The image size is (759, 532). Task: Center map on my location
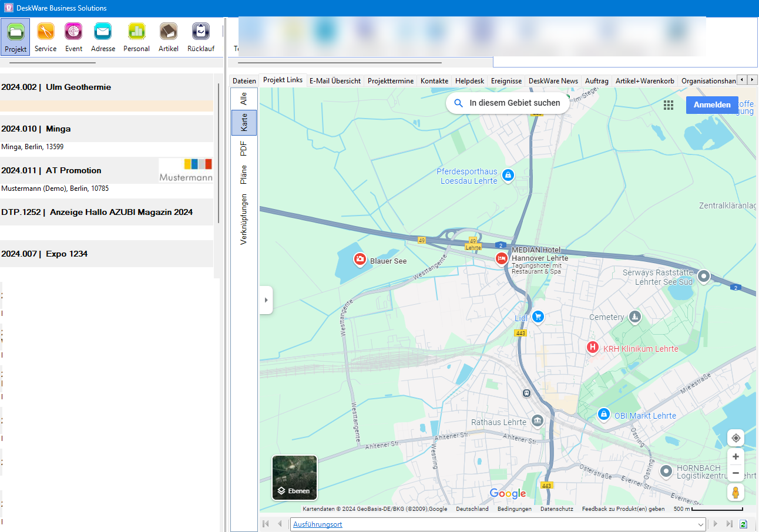tap(736, 438)
